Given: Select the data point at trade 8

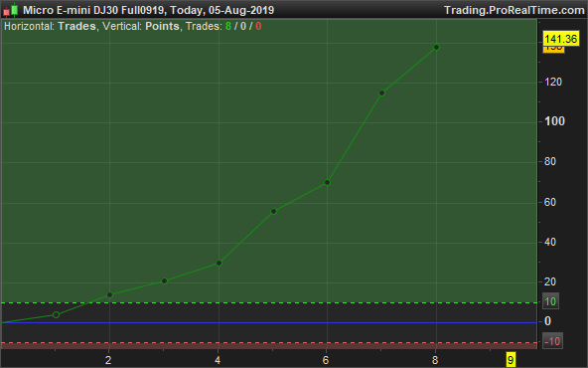Looking at the screenshot, I should (x=436, y=48).
